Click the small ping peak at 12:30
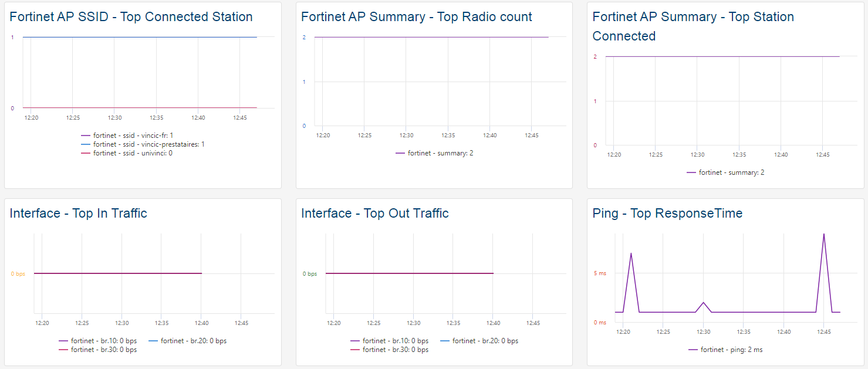Screen dimensions: 868x369 point(703,303)
